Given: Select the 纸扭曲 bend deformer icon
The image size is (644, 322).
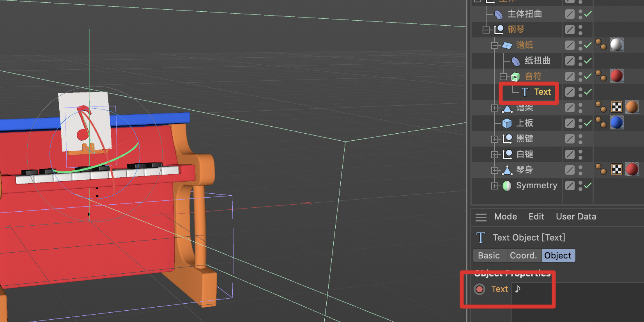Looking at the screenshot, I should (x=515, y=61).
